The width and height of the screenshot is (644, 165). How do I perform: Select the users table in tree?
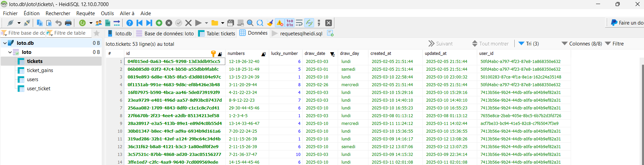point(32,79)
